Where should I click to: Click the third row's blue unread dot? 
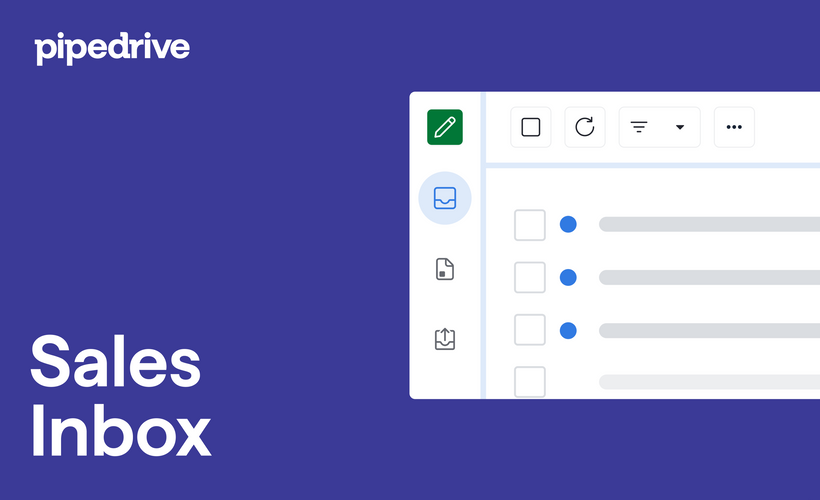pyautogui.click(x=568, y=330)
